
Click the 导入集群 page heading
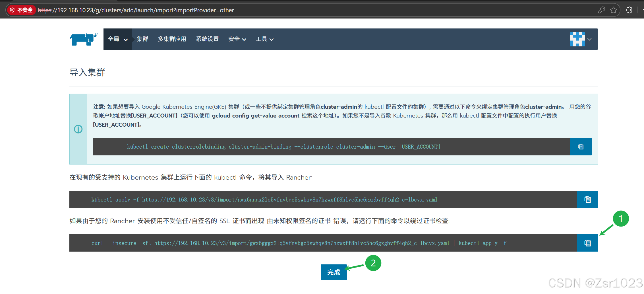click(87, 72)
